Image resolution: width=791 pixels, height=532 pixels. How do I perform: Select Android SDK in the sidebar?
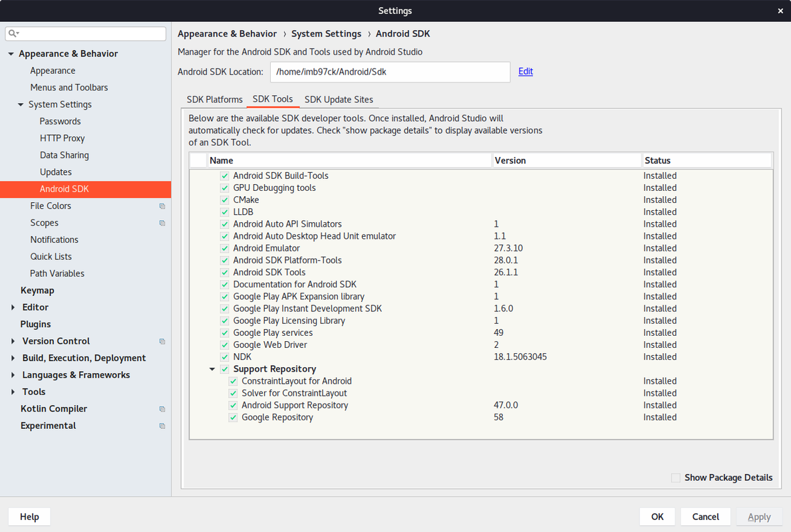(x=86, y=189)
